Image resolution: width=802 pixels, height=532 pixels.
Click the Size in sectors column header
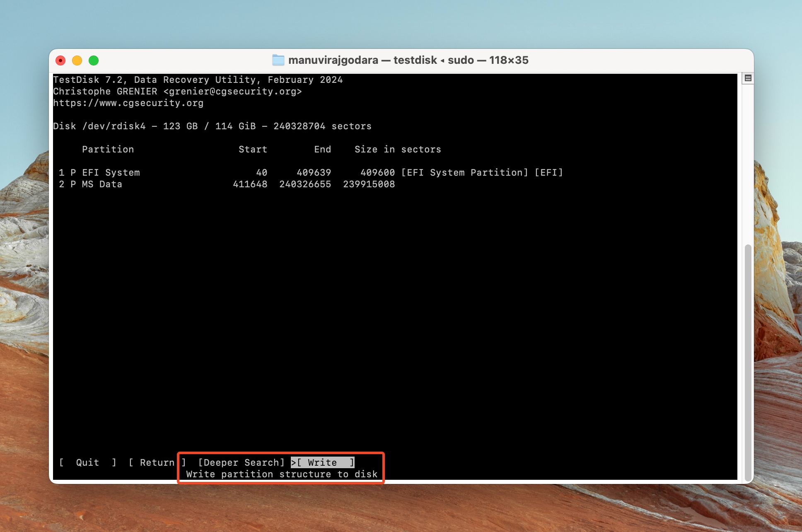398,149
